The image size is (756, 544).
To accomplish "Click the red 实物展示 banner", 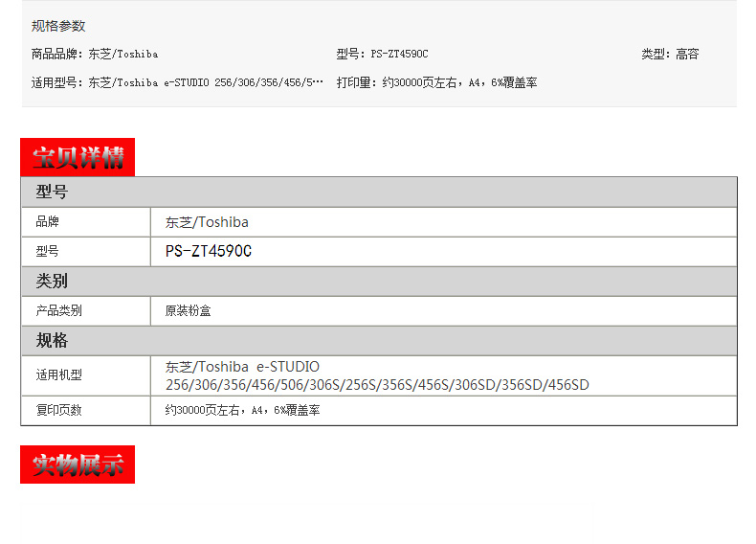I will [x=78, y=465].
